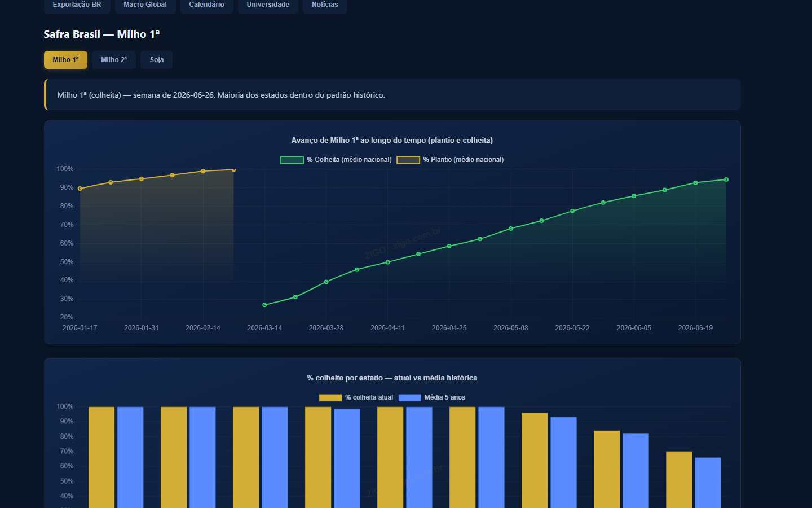Click the yellow % Plantio legend swatch

pyautogui.click(x=408, y=160)
